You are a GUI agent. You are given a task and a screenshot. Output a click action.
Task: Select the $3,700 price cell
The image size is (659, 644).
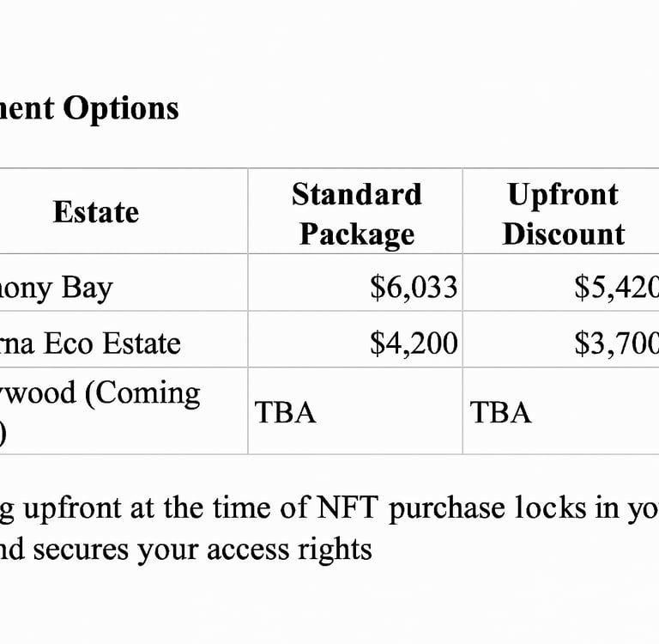click(616, 343)
